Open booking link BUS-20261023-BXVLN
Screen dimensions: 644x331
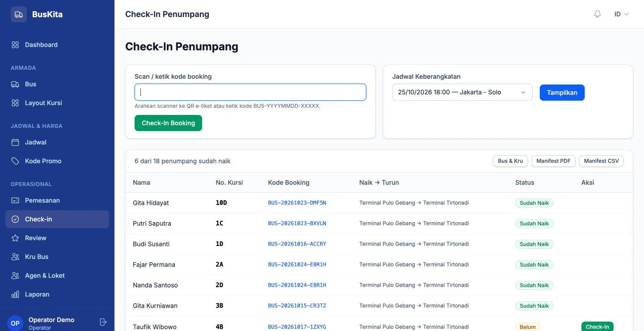pos(297,223)
